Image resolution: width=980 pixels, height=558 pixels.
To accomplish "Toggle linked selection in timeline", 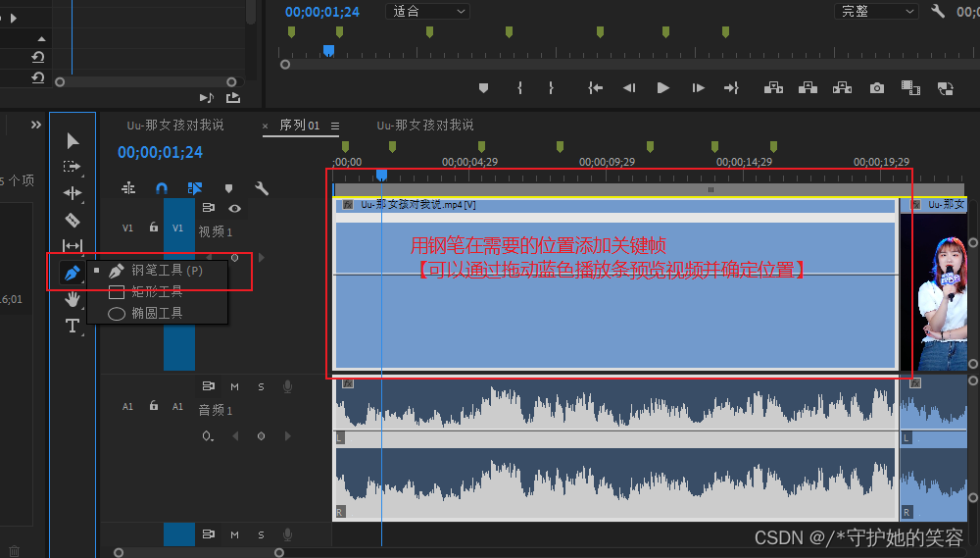I will pos(194,188).
